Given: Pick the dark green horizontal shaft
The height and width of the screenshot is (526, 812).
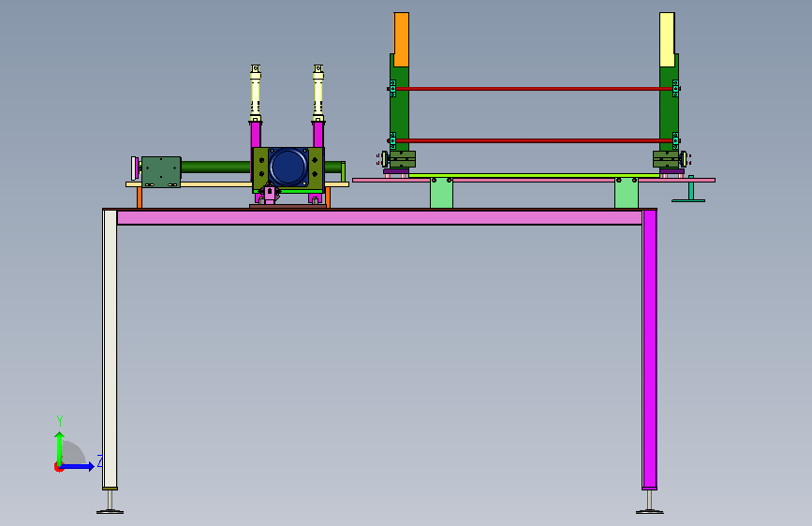Looking at the screenshot, I should point(216,167).
